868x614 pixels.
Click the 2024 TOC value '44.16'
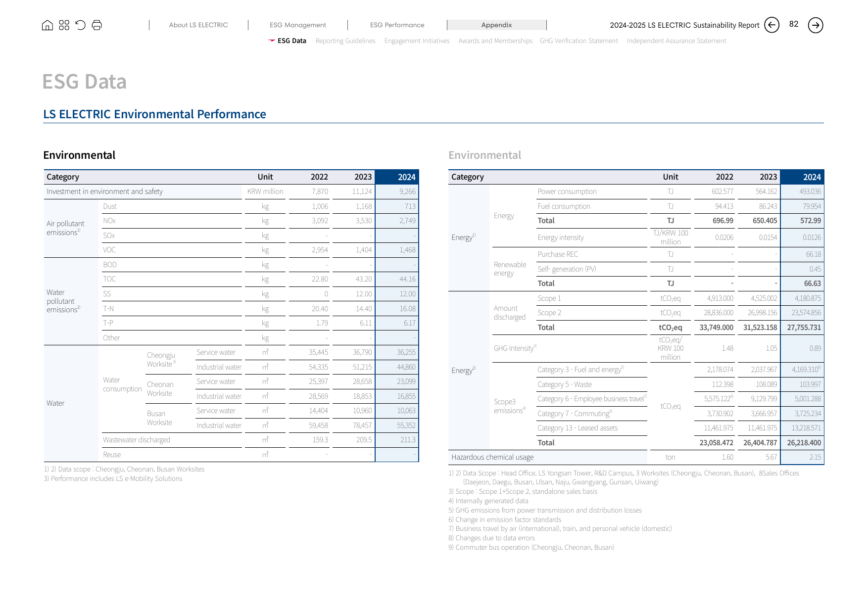(x=407, y=279)
